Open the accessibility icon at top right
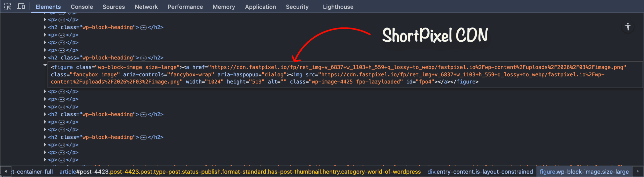This screenshot has height=177, width=644. [x=628, y=27]
